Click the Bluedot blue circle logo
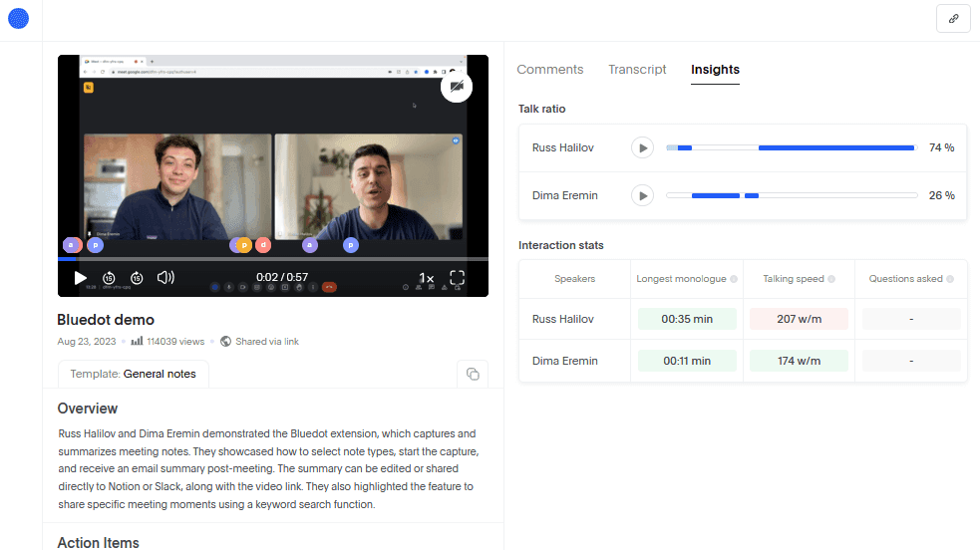 pos(18,19)
